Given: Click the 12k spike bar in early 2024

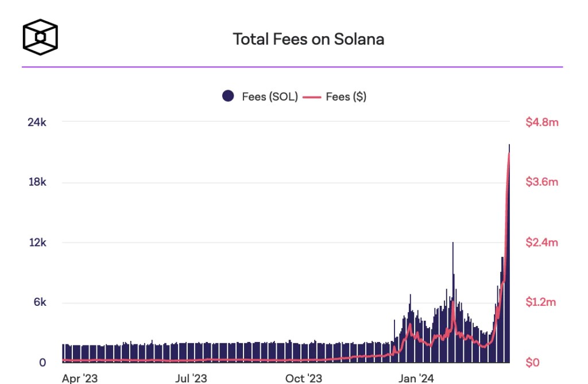Looking at the screenshot, I should click(453, 302).
